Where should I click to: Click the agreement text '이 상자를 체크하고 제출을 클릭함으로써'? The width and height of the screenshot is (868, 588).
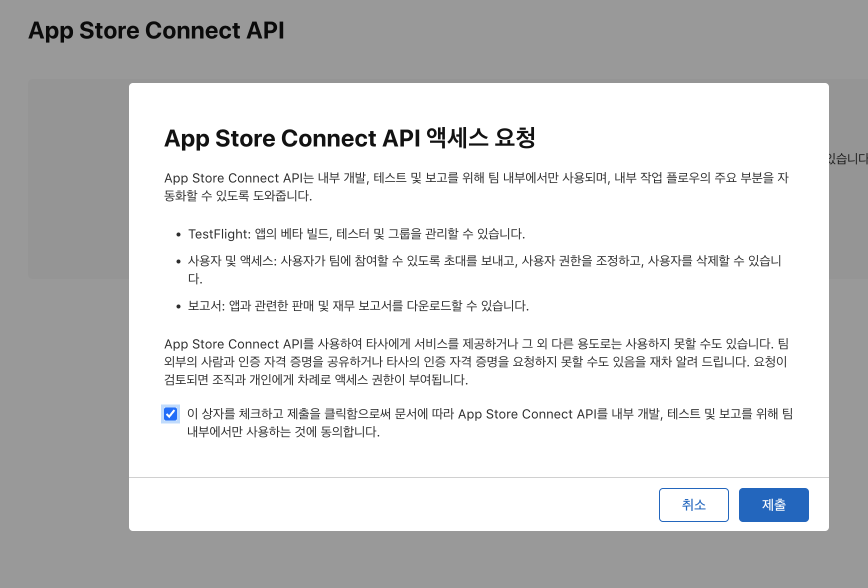[490, 422]
